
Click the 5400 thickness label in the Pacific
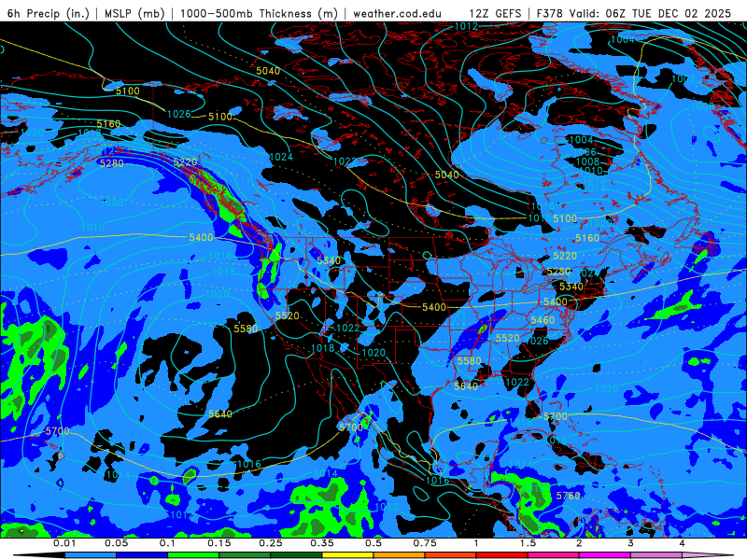click(x=201, y=237)
